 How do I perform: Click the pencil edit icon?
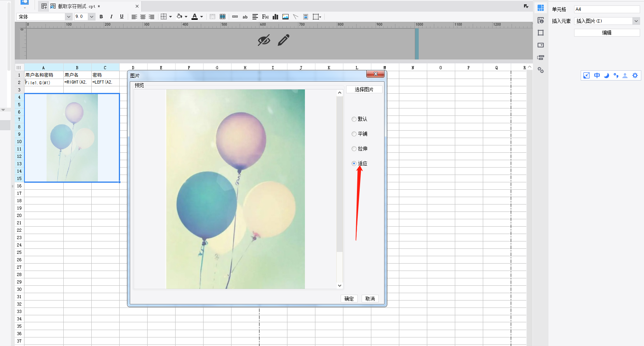click(284, 40)
